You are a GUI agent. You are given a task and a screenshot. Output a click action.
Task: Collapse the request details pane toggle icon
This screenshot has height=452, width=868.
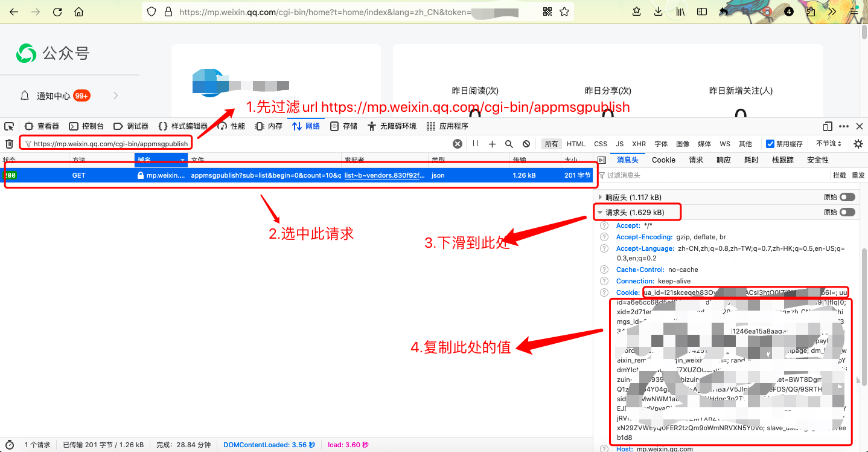tap(601, 160)
